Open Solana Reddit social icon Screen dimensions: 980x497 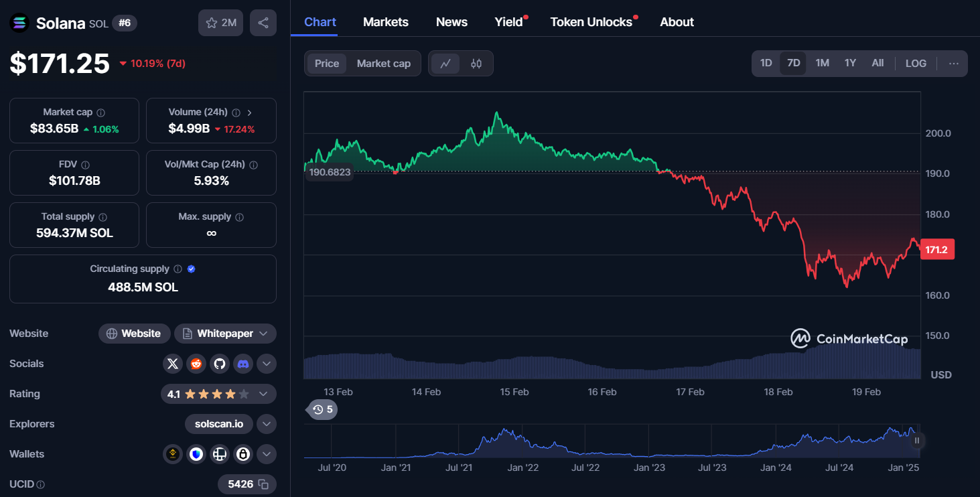click(x=196, y=364)
